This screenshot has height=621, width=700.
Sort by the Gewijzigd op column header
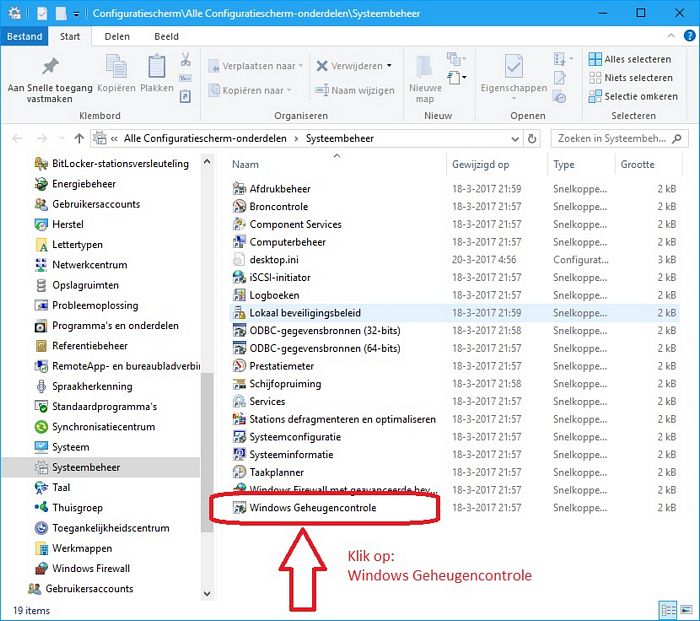click(480, 164)
